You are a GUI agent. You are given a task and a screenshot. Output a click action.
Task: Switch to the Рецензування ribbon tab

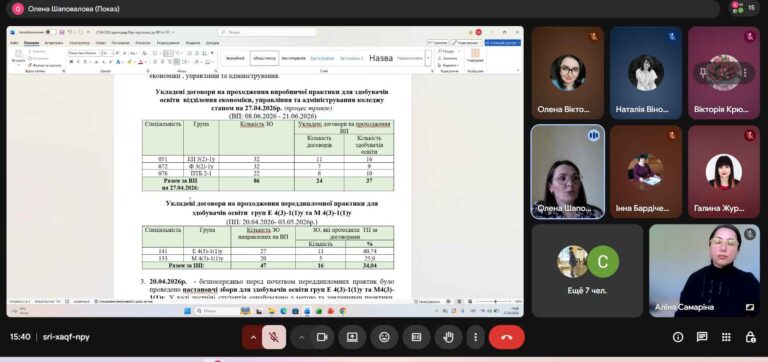(168, 43)
